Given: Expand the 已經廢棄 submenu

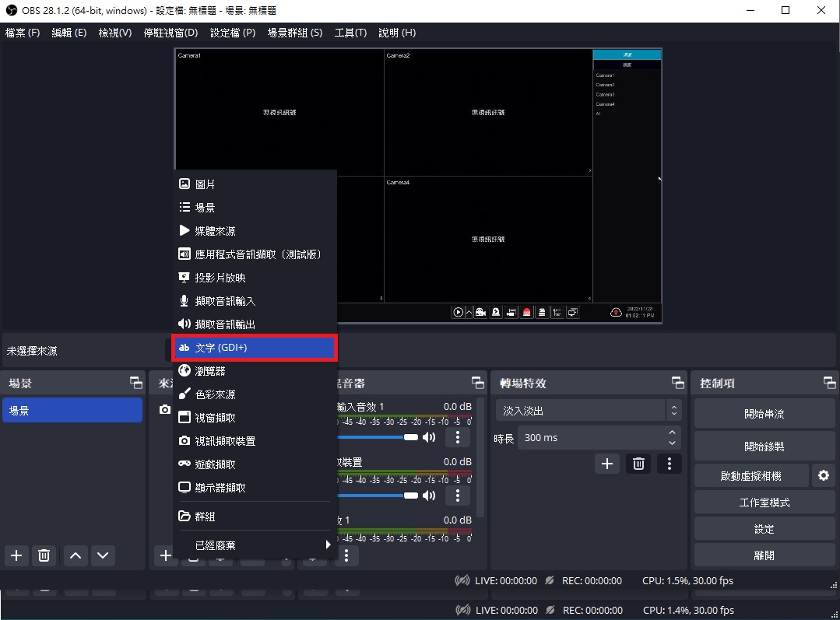Looking at the screenshot, I should tap(255, 545).
